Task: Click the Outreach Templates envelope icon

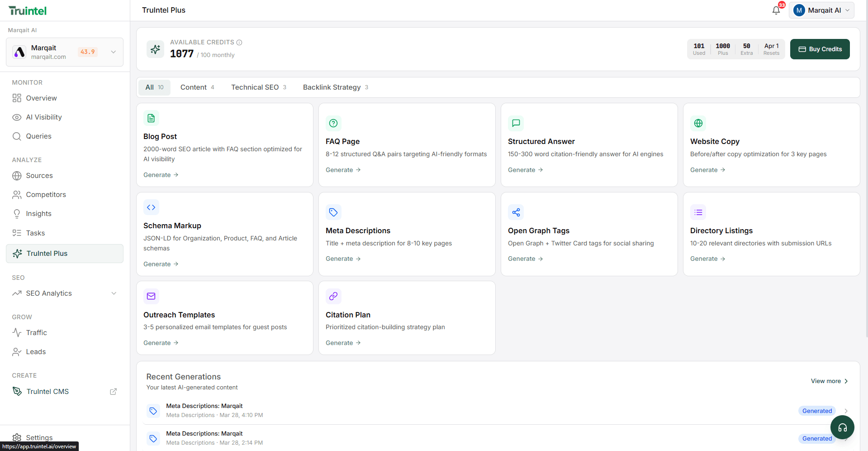Action: point(151,296)
